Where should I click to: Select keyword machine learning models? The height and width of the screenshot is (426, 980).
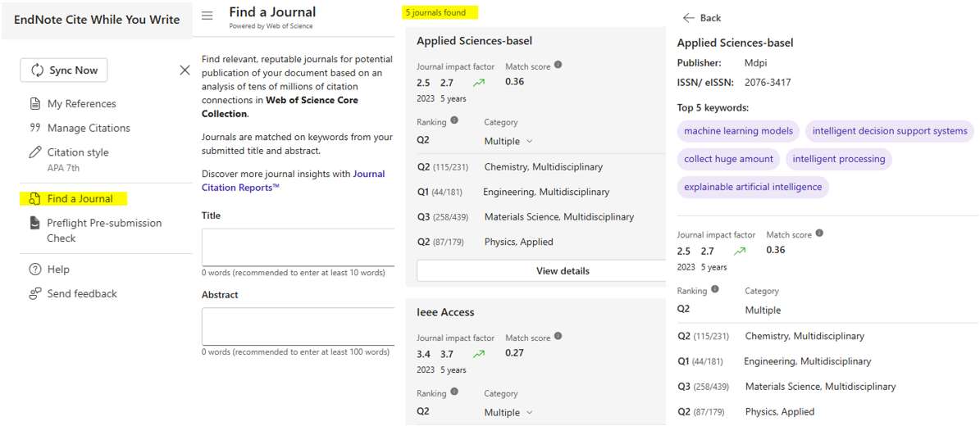[738, 131]
